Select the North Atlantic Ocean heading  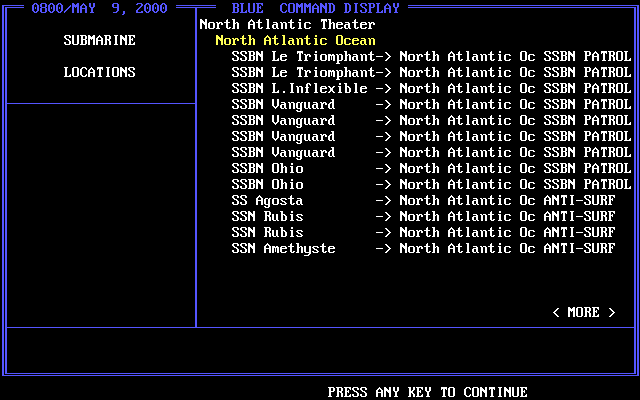[295, 40]
